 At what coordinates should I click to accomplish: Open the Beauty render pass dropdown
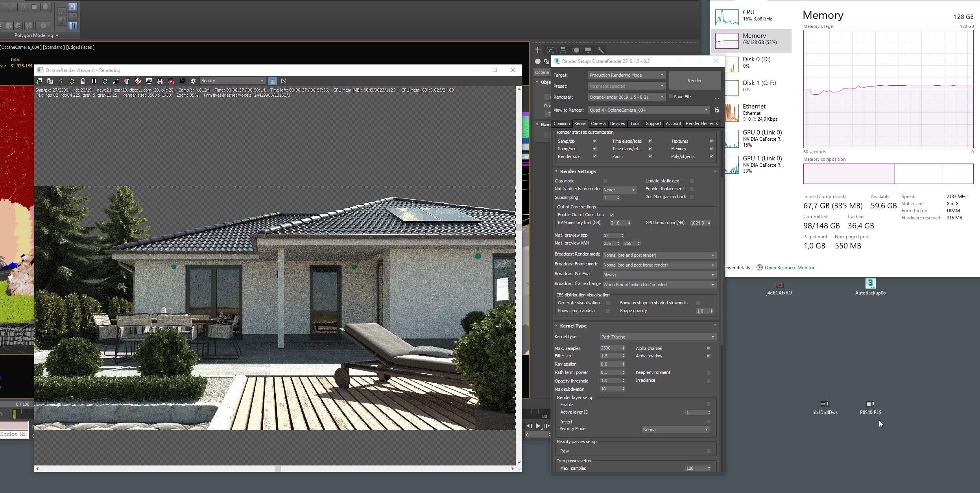tap(232, 81)
